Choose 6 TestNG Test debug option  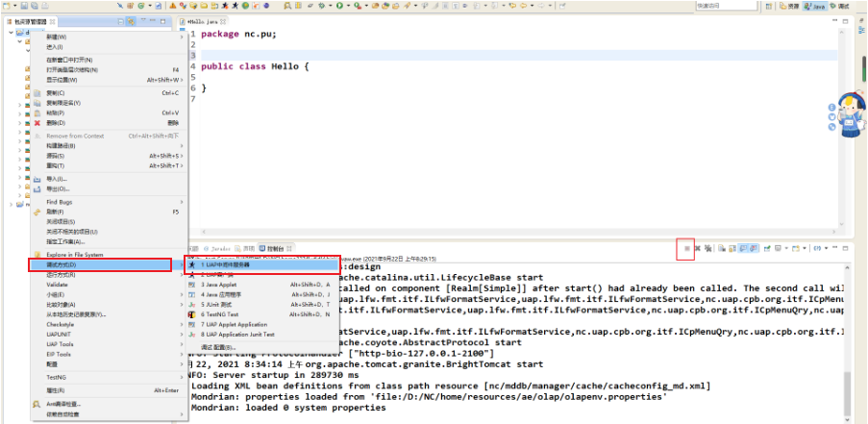pyautogui.click(x=260, y=314)
